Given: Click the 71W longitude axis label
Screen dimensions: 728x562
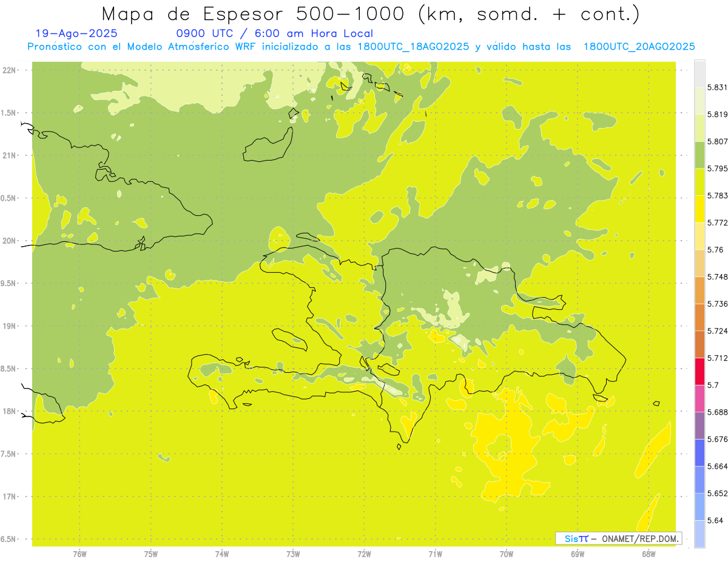Looking at the screenshot, I should click(435, 554).
